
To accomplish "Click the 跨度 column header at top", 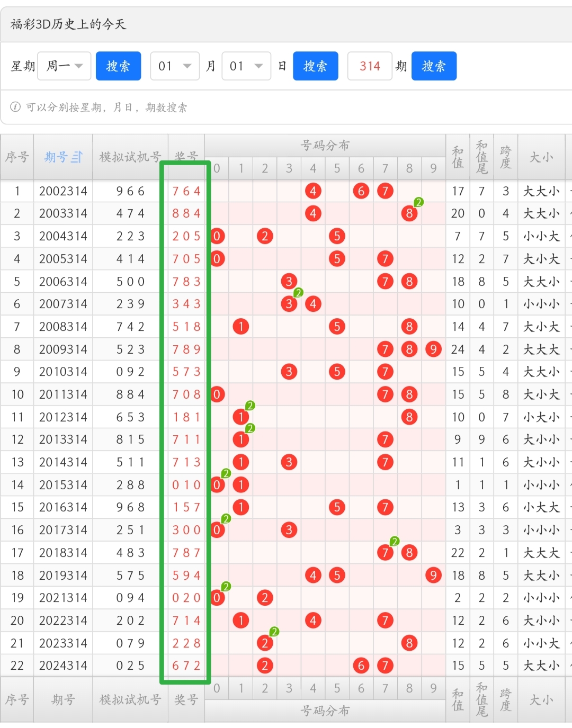I will (505, 157).
